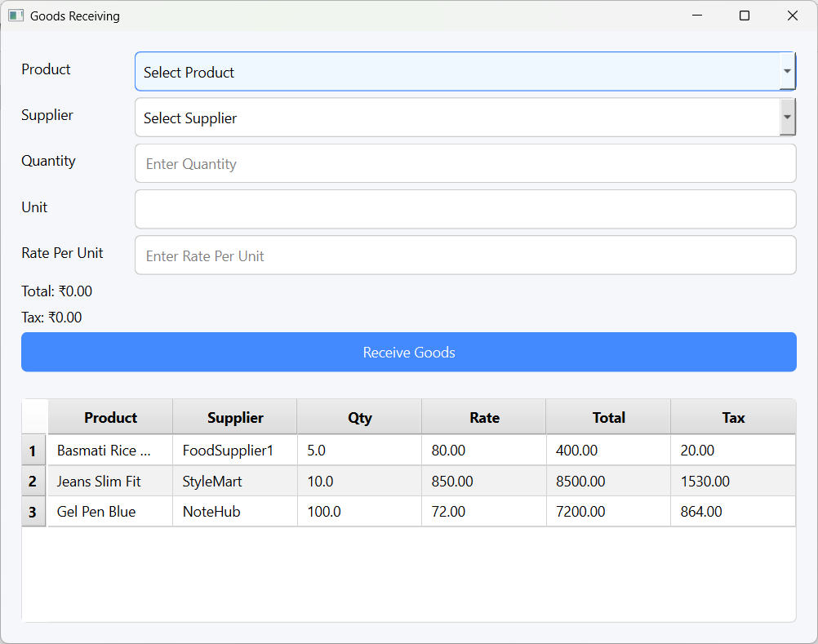Select the table's top-left corner cell
The height and width of the screenshot is (644, 818).
pyautogui.click(x=34, y=417)
